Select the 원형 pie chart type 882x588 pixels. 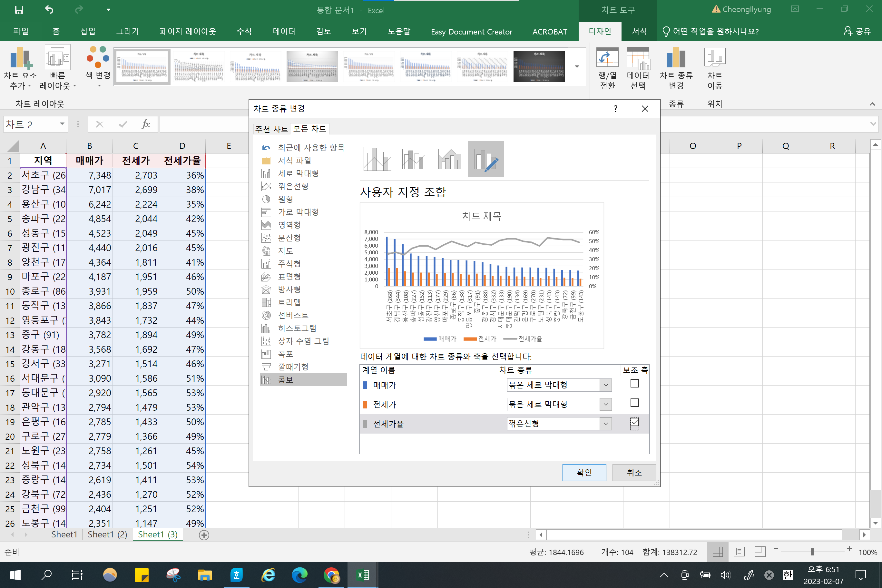point(285,199)
